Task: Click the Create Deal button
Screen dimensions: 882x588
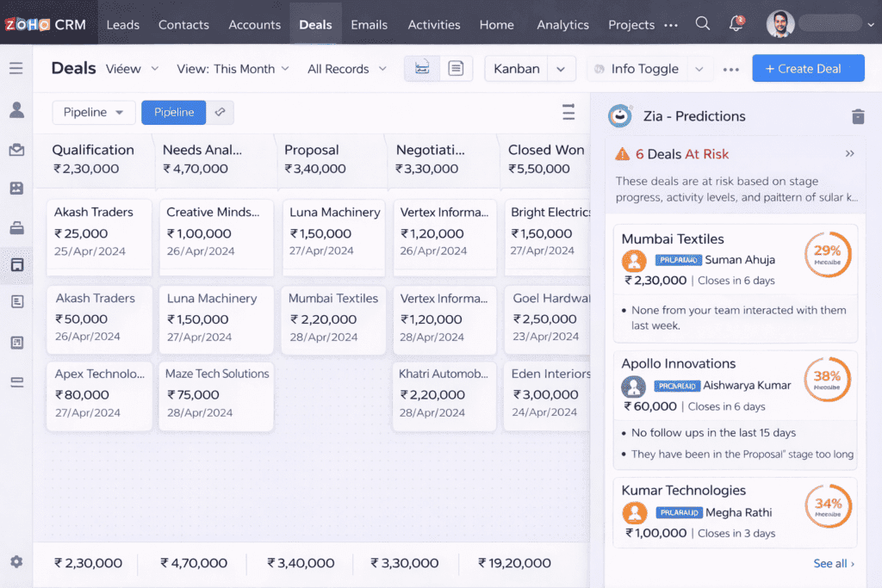Action: (x=808, y=68)
